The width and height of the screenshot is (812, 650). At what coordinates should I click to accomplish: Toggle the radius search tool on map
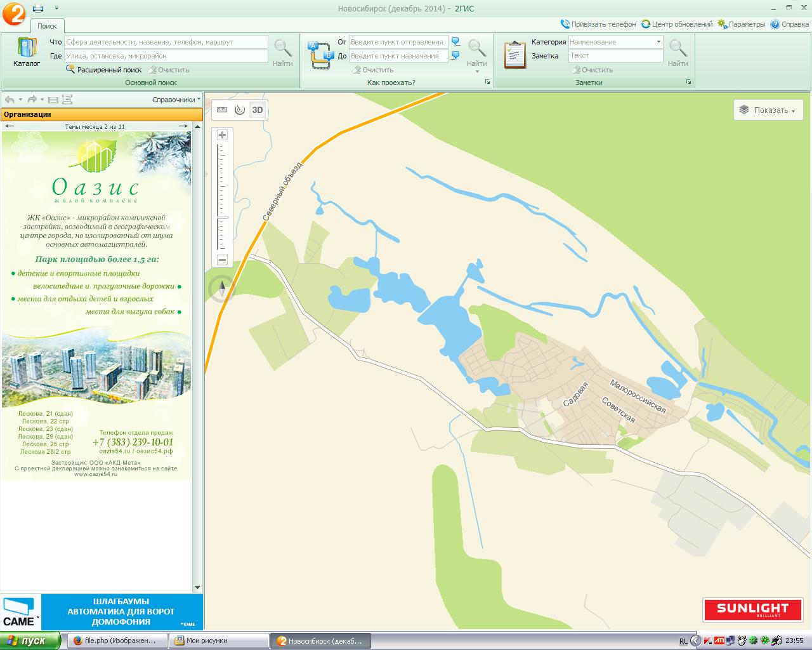tap(239, 110)
